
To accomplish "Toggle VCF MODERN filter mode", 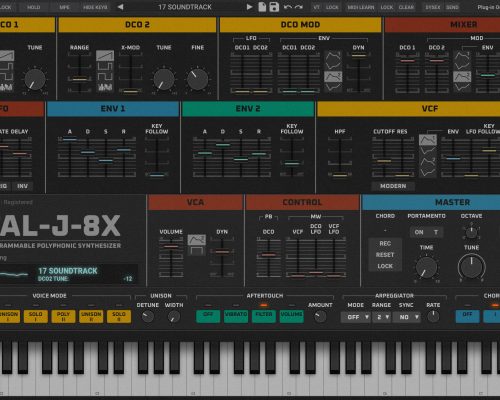I will click(x=393, y=186).
